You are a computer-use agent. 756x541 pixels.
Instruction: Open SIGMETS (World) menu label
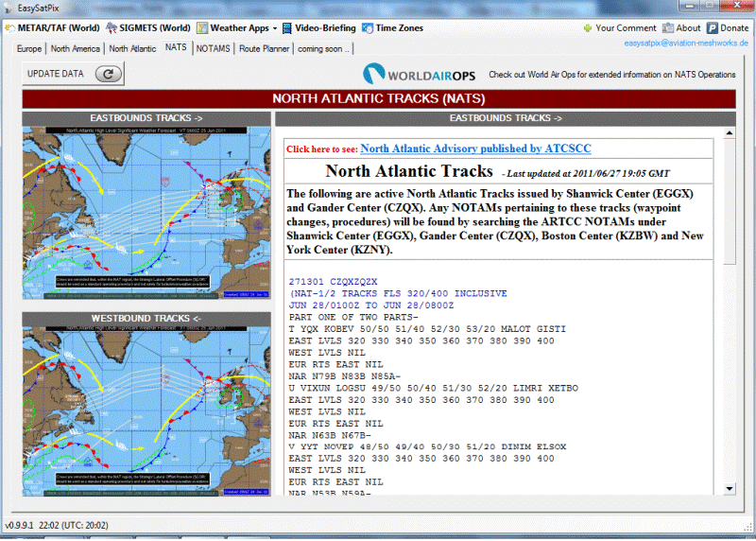coord(155,28)
